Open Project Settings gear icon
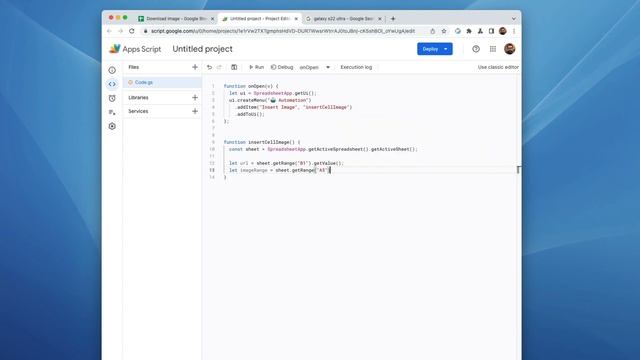This screenshot has width=640, height=360. (112, 126)
